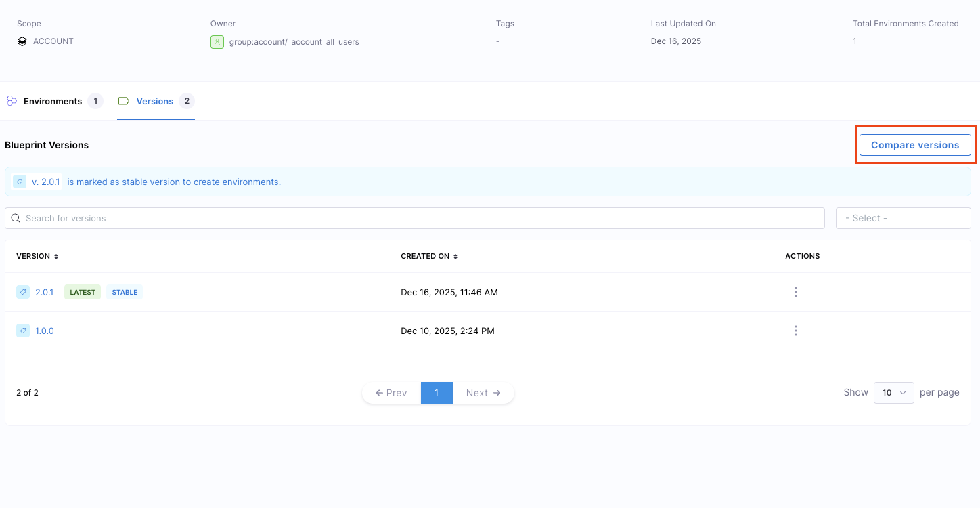Focus the Search for versions field

click(x=420, y=218)
